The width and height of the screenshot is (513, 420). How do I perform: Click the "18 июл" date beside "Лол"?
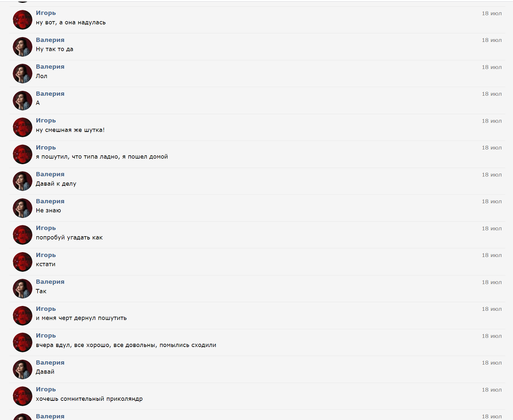(x=492, y=67)
